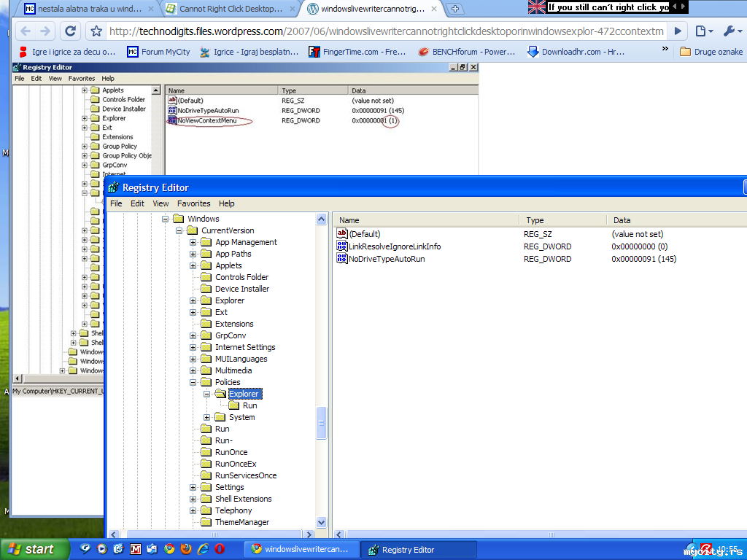Image resolution: width=747 pixels, height=560 pixels.
Task: Open 'Igre i igrice za decu' bookmark
Action: (67, 52)
